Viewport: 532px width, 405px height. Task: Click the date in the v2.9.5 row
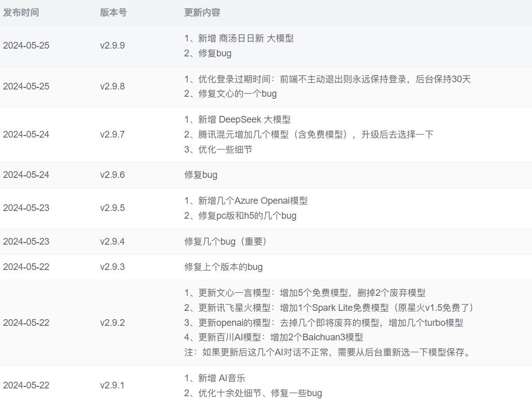[26, 207]
